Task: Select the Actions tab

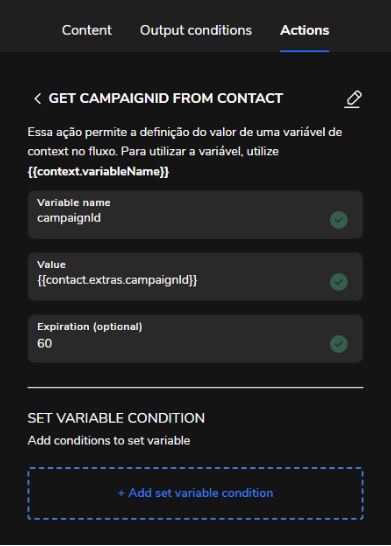Action: pyautogui.click(x=304, y=30)
